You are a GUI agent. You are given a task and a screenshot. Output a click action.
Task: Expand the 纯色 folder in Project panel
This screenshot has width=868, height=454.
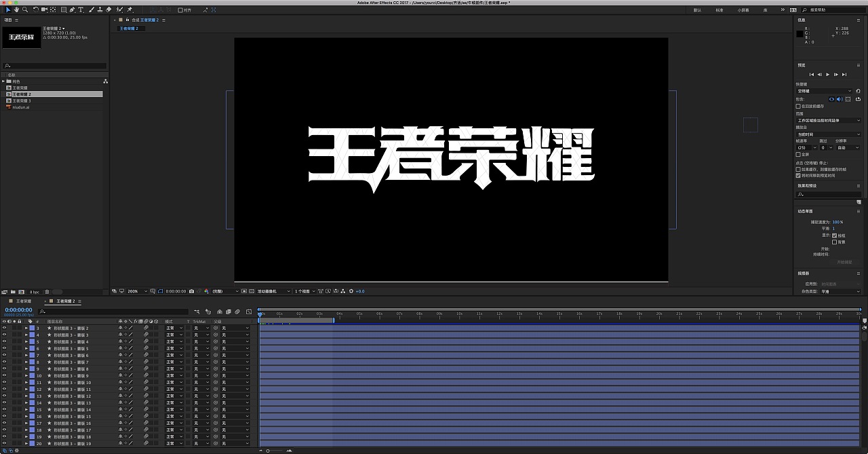(x=3, y=81)
